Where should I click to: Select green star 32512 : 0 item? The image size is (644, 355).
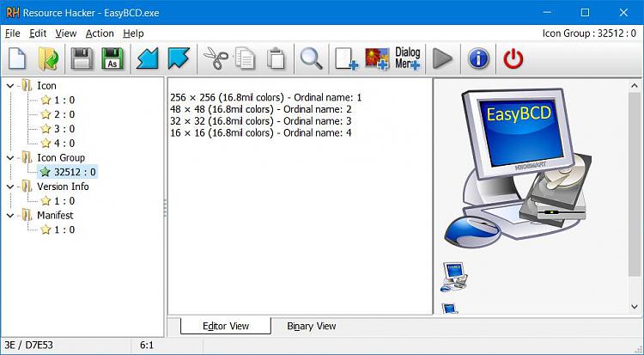point(68,172)
